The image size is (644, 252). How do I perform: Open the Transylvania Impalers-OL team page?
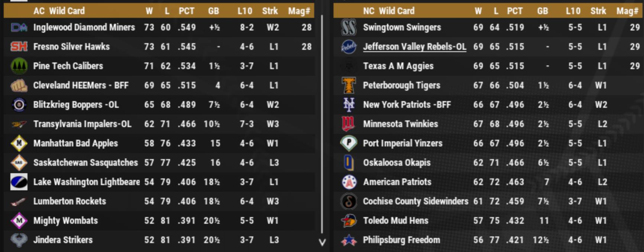(82, 124)
